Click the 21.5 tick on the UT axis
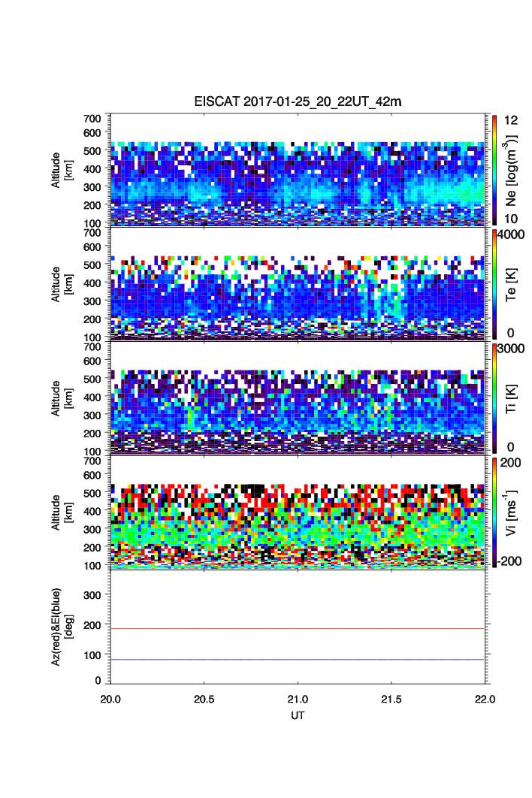Image resolution: width=532 pixels, height=798 pixels. point(391,699)
